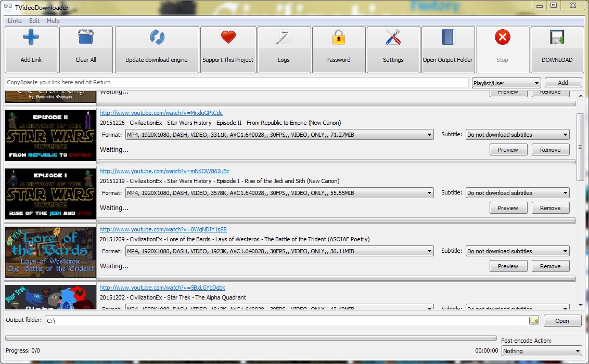
Task: Click the Star Trek Alpha Quadrant title
Action: (173, 297)
